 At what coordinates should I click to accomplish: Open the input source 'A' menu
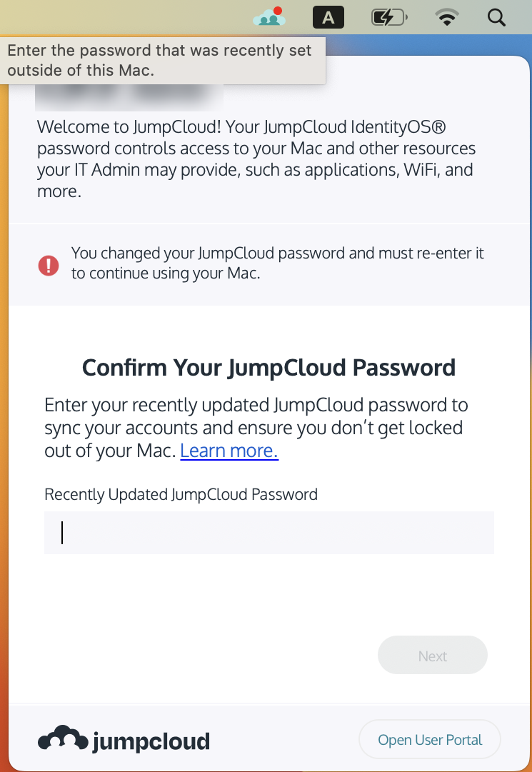tap(328, 17)
